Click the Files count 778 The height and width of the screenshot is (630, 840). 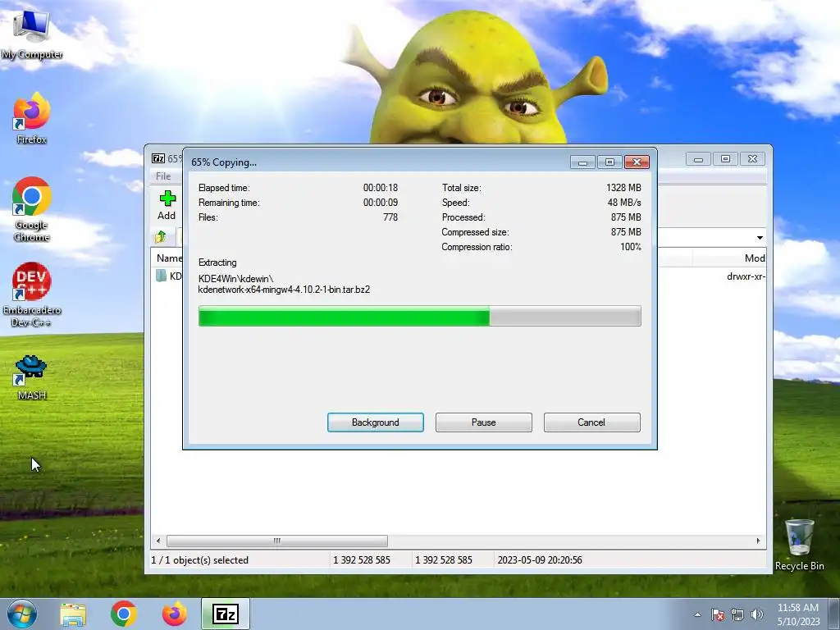click(x=390, y=217)
